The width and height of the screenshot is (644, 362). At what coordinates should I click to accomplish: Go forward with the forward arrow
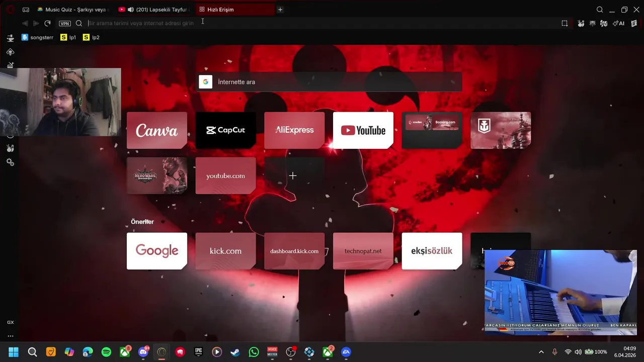coord(36,23)
